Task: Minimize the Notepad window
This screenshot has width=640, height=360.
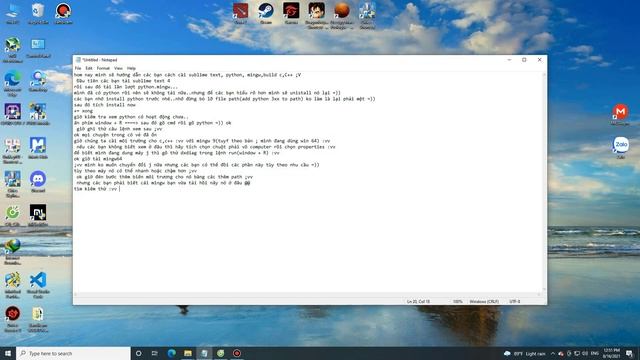Action: coord(509,60)
